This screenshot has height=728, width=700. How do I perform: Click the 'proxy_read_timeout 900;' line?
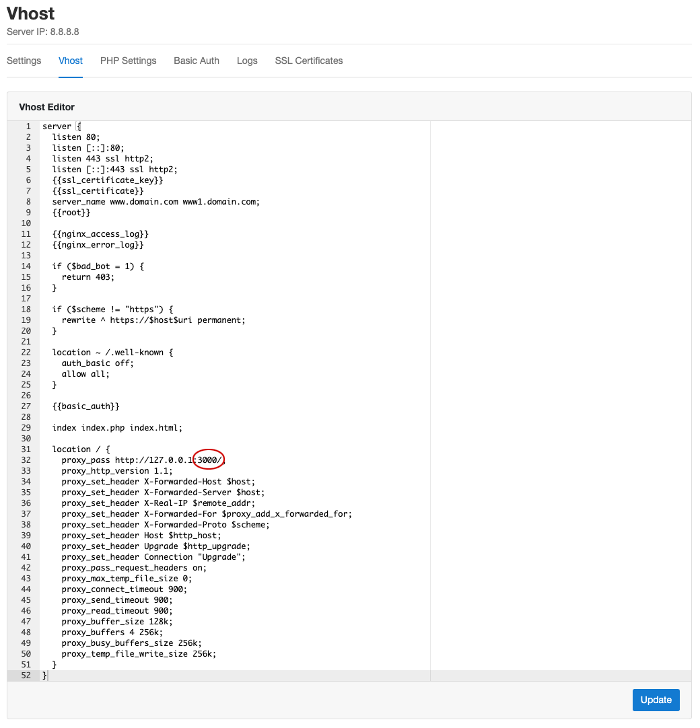[117, 610]
